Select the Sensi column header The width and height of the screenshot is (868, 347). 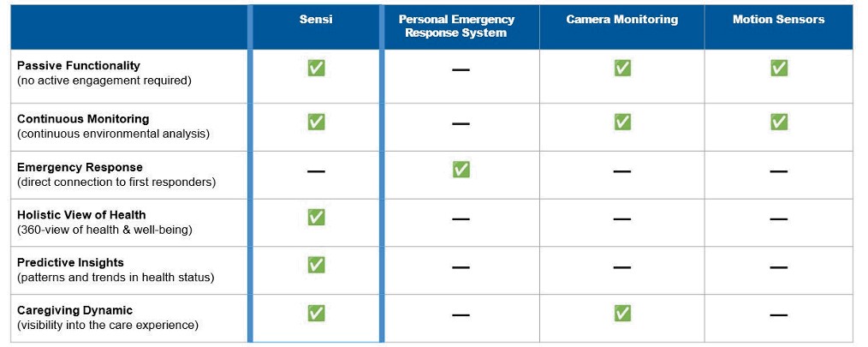(316, 20)
